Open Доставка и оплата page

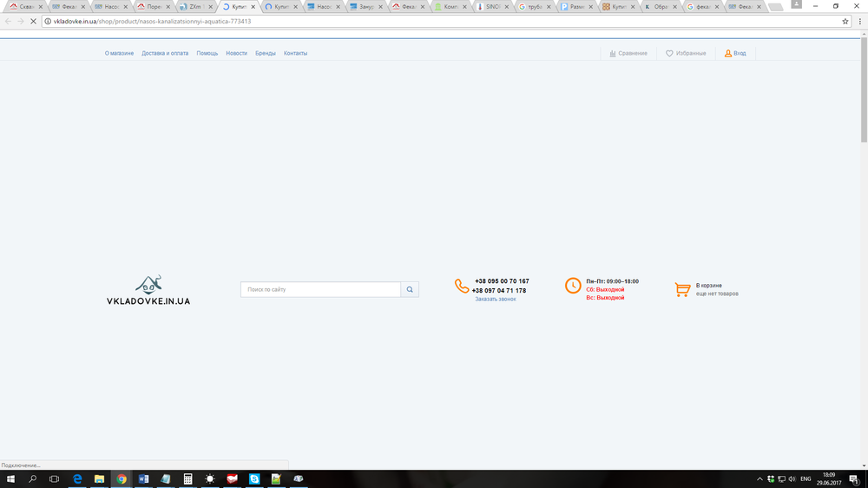tap(165, 53)
